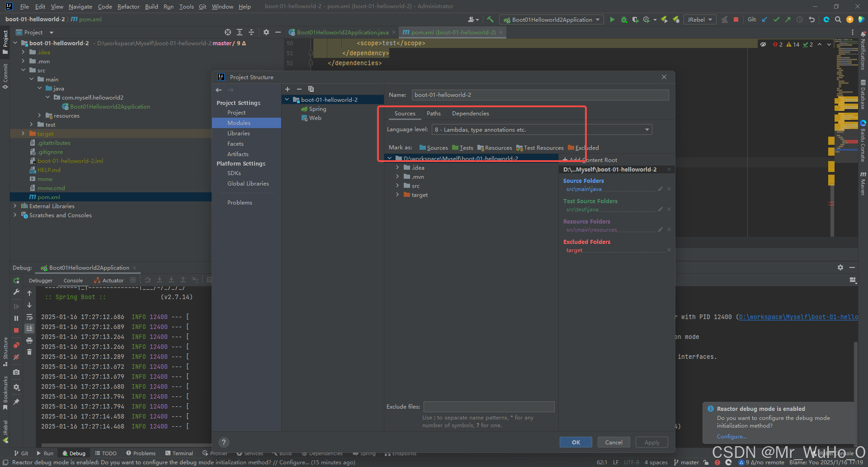This screenshot has height=467, width=868.
Task: Click the green Run button in toolbar
Action: 612,19
